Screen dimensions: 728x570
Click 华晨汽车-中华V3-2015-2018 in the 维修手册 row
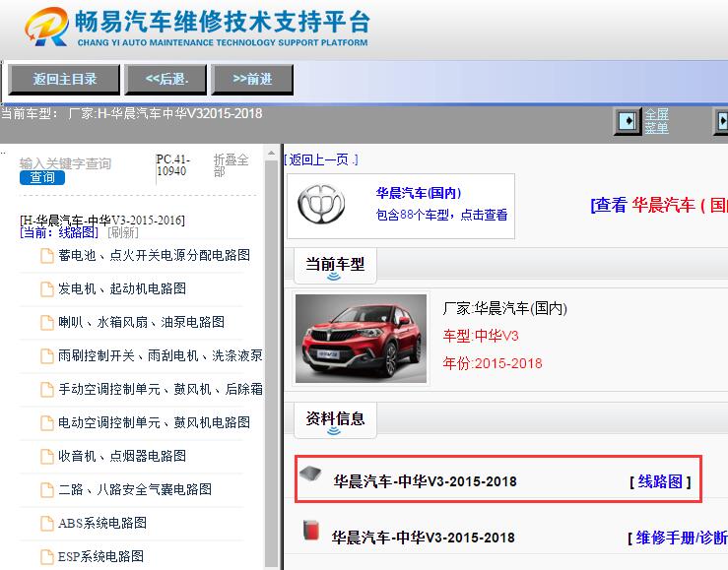pyautogui.click(x=423, y=538)
